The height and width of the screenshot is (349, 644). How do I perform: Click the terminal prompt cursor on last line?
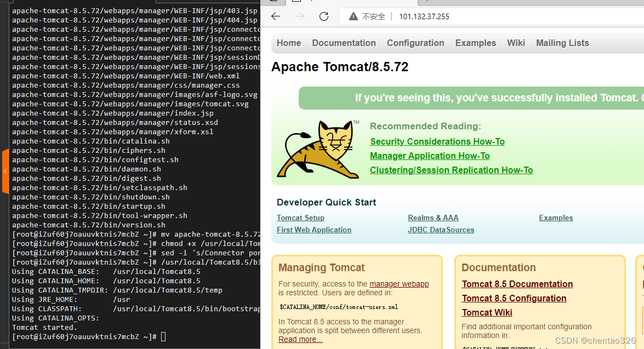coord(163,337)
